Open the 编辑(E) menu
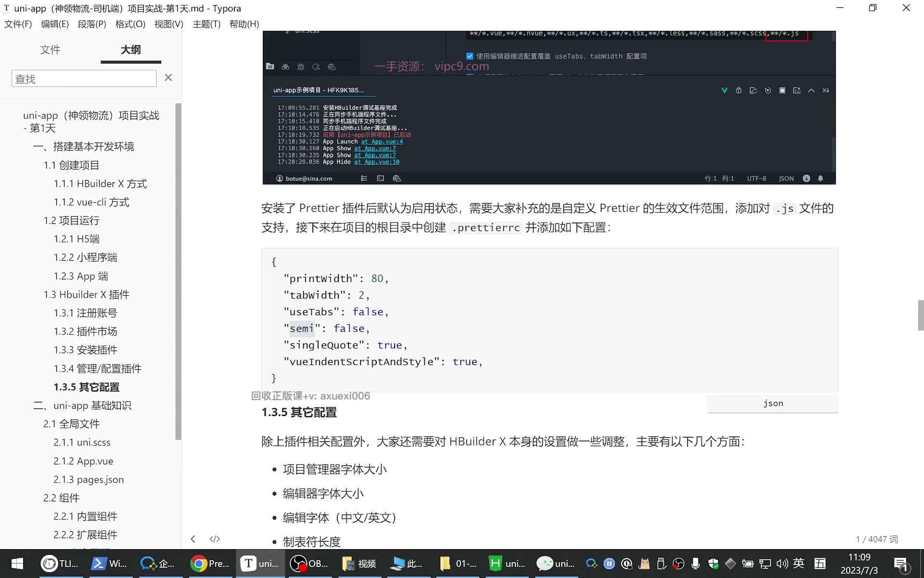The image size is (924, 578). (55, 24)
